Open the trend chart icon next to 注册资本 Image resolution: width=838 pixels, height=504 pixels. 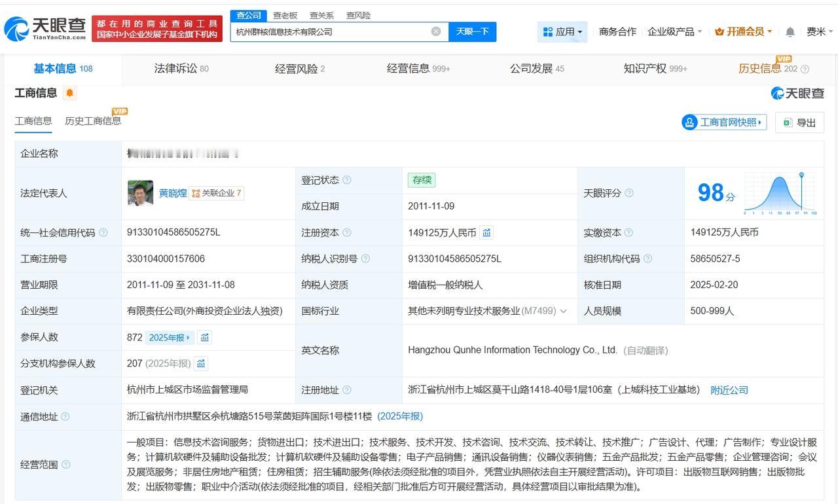pyautogui.click(x=486, y=232)
